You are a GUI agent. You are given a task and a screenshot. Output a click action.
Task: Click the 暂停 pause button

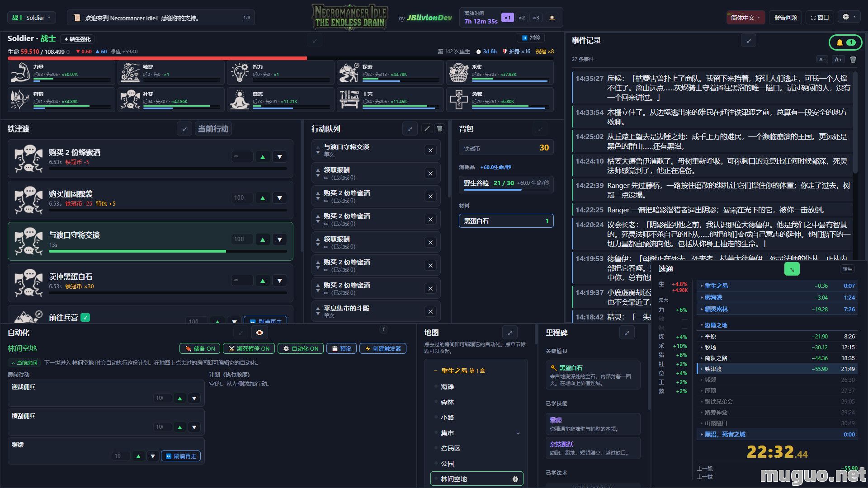pyautogui.click(x=531, y=38)
